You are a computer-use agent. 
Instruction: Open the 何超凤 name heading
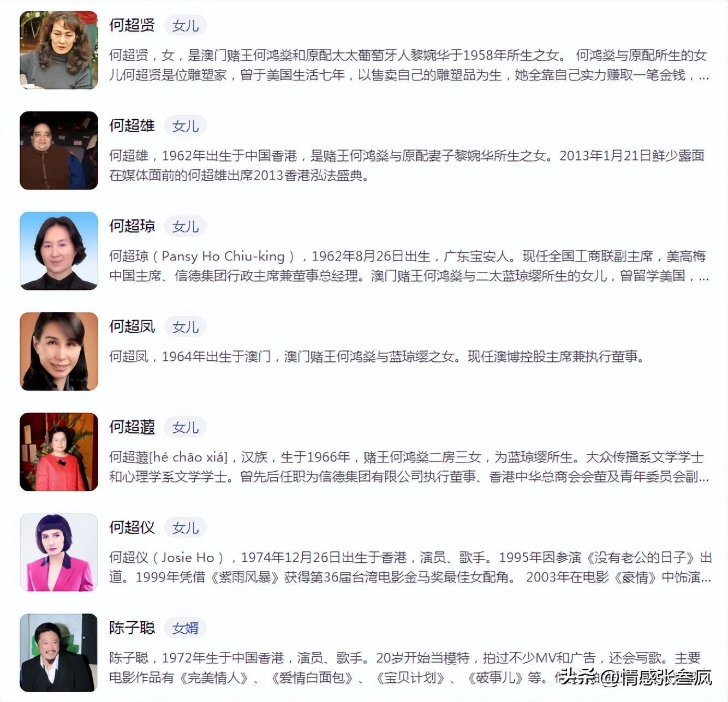point(132,326)
